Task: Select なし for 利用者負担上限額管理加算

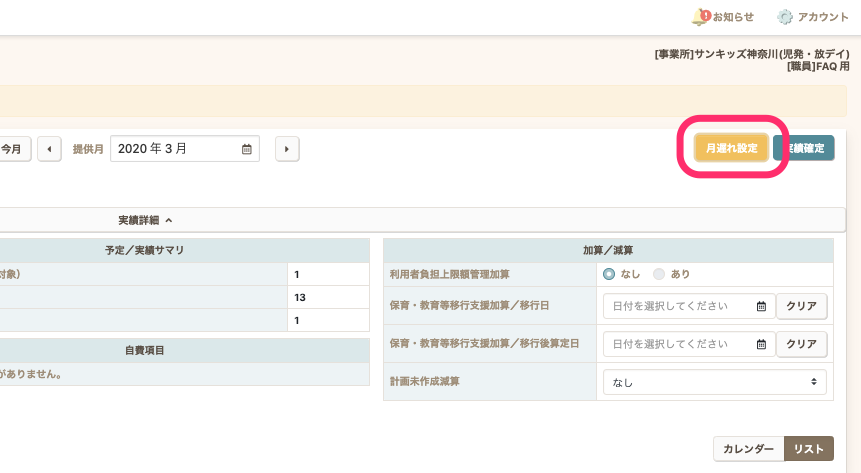Action: [609, 274]
